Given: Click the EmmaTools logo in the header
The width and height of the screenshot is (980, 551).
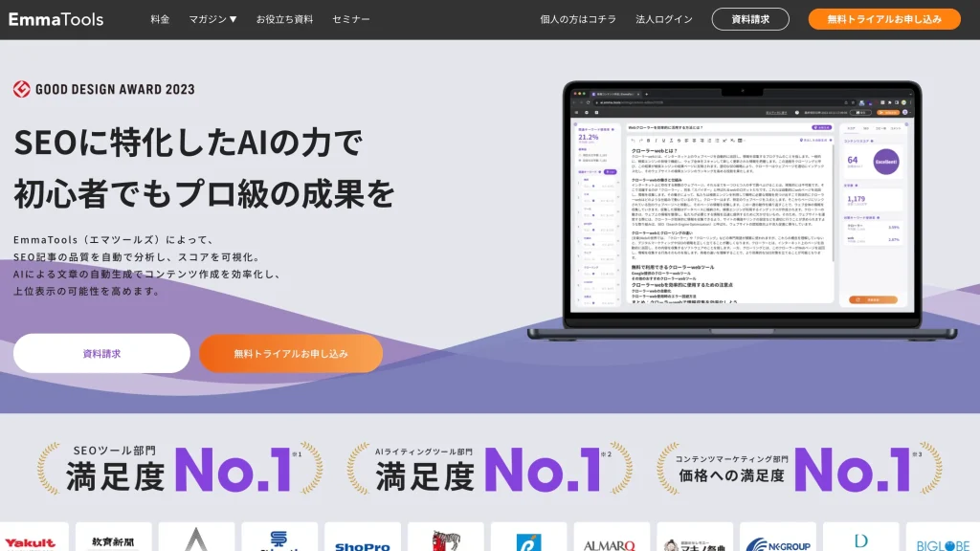Looking at the screenshot, I should (x=56, y=19).
